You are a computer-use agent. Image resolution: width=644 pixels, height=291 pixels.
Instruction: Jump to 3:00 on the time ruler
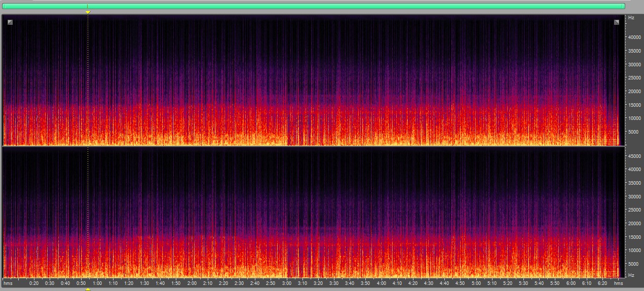pos(287,283)
